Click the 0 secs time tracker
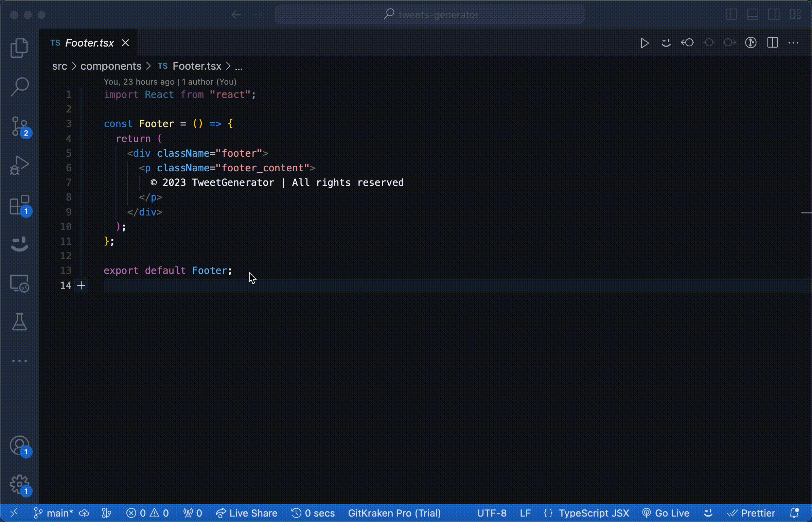The image size is (812, 522). pyautogui.click(x=313, y=513)
